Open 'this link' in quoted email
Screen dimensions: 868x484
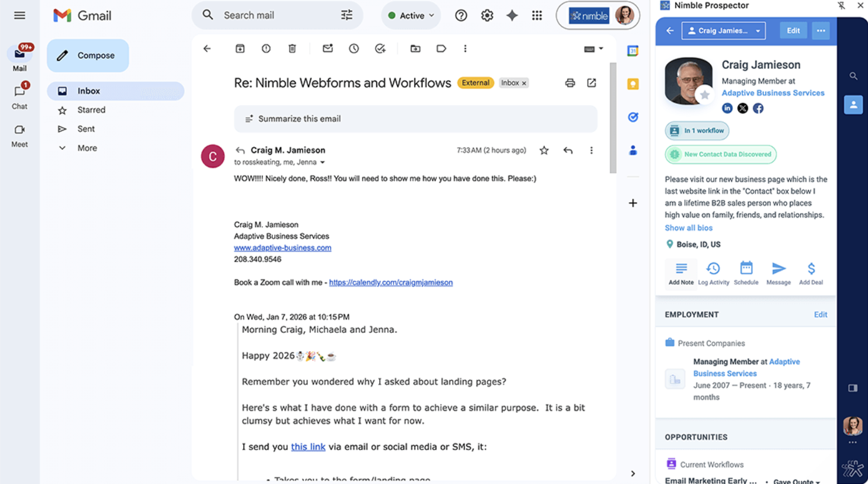[308, 447]
